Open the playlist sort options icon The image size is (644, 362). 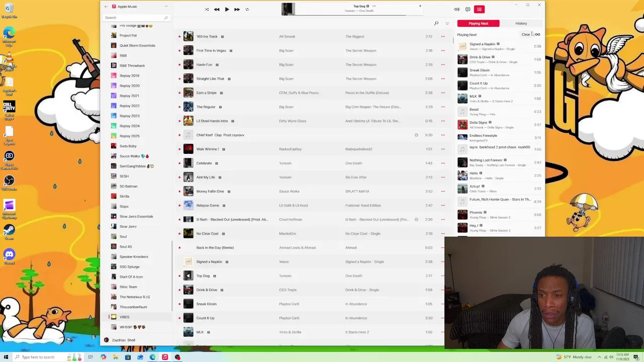coord(447,23)
